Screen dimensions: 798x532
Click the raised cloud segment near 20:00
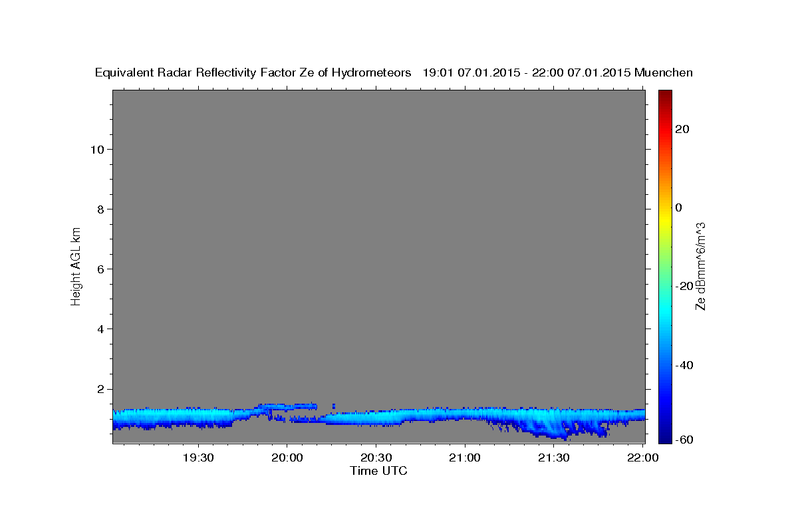[287, 406]
